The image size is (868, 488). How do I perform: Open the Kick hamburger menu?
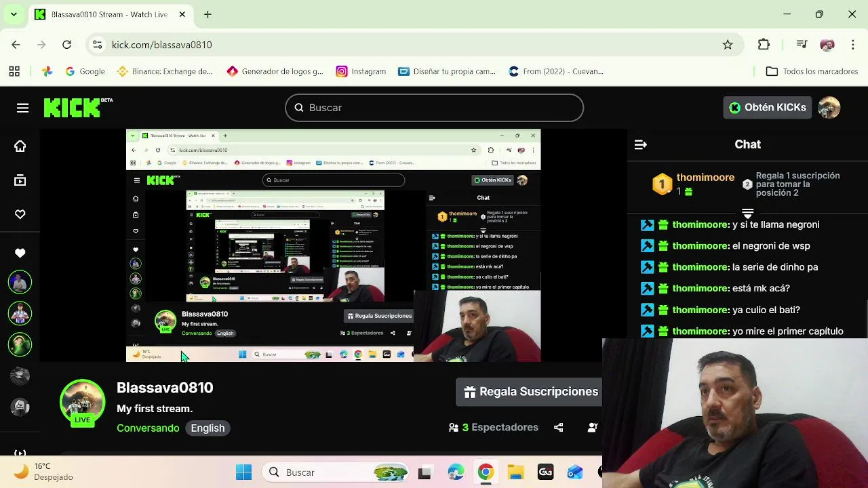click(x=22, y=108)
